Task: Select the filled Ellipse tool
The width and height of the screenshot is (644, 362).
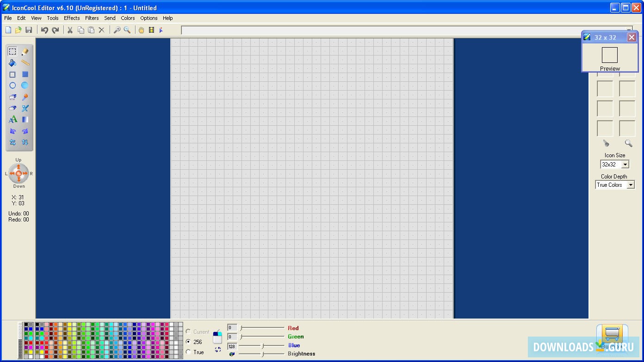Action: 25,86
